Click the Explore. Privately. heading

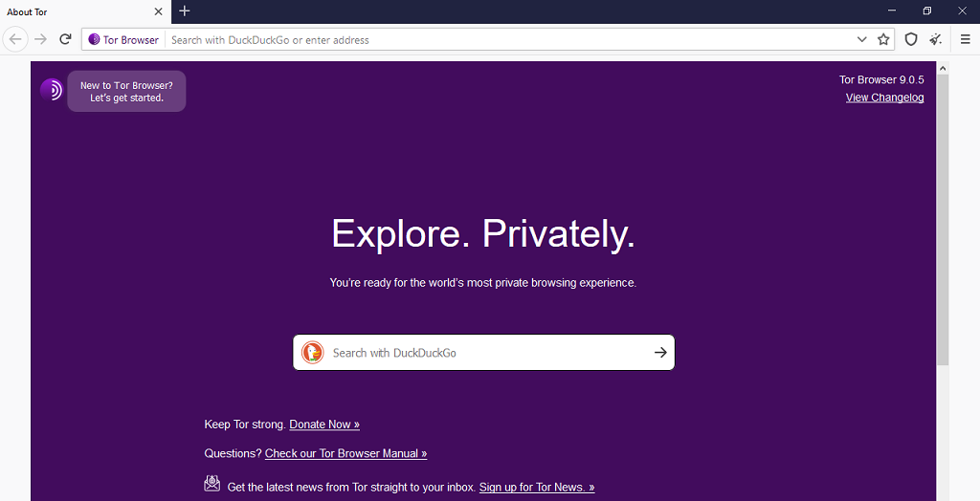click(x=483, y=234)
